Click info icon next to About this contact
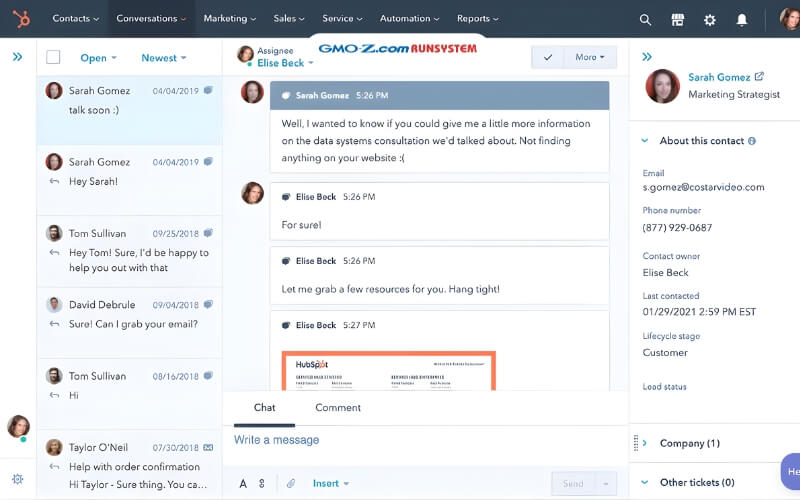800x500 pixels. pyautogui.click(x=752, y=141)
